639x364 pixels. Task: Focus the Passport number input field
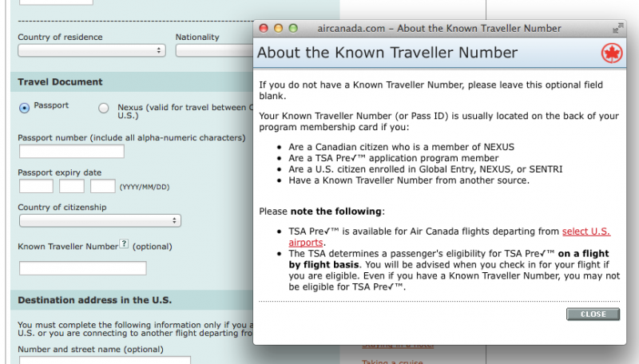[x=72, y=152]
